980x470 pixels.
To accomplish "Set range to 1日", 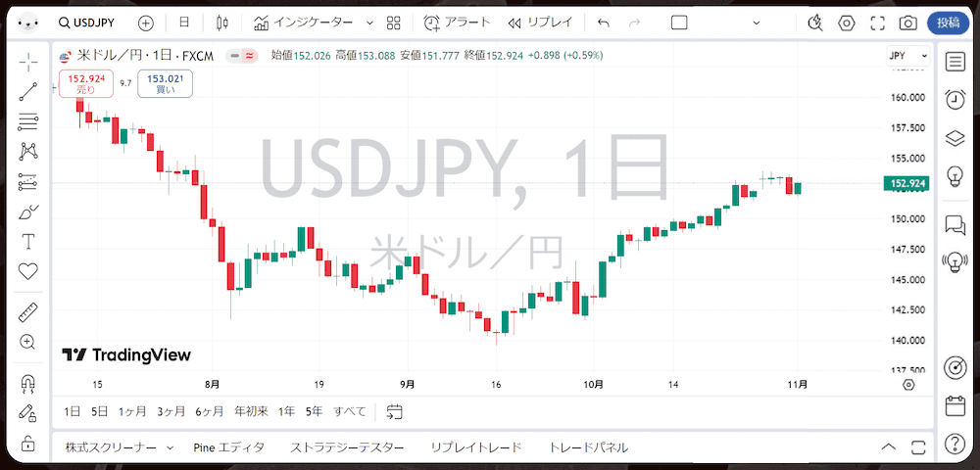I will coord(72,411).
